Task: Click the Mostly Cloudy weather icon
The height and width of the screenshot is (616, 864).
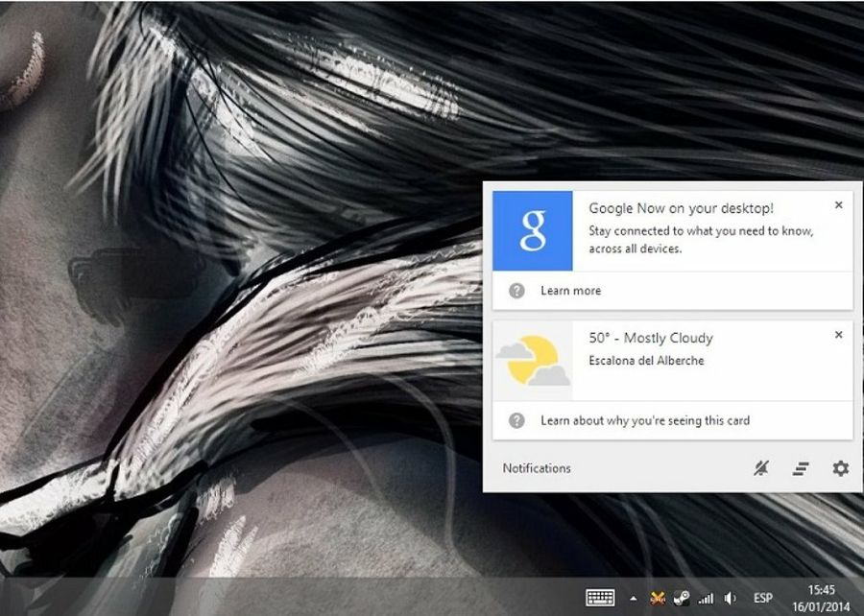Action: [x=533, y=361]
